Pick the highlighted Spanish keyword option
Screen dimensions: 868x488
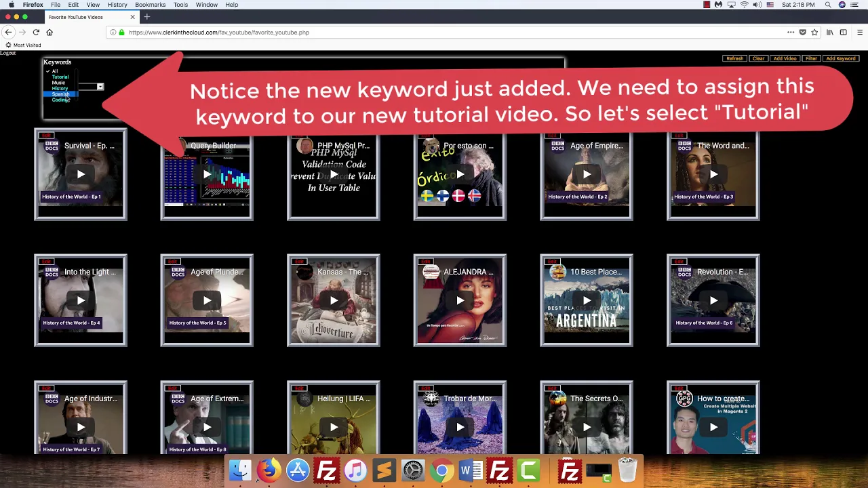tap(60, 94)
